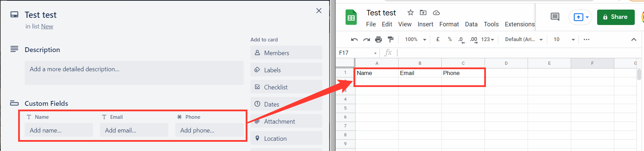
Task: Open comment history icon
Action: pos(555,17)
